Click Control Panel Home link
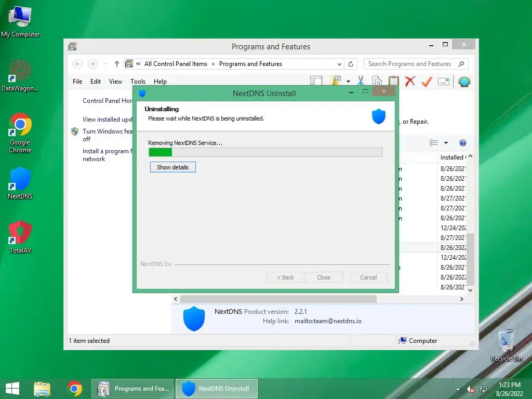This screenshot has width=532, height=399. 108,101
